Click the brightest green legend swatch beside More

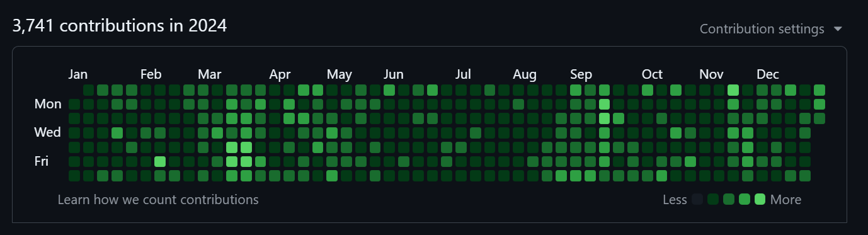(760, 200)
